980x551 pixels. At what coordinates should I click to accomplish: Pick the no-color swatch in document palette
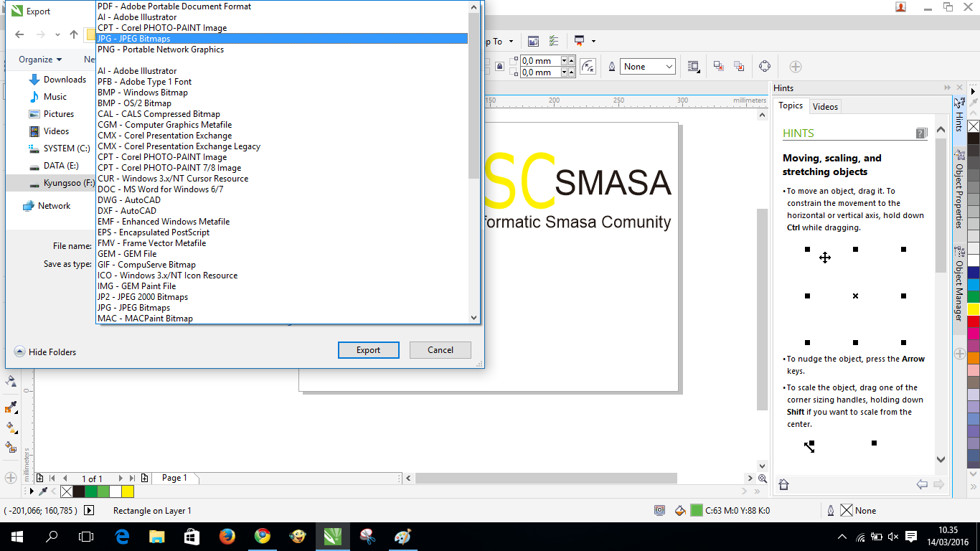(x=67, y=491)
